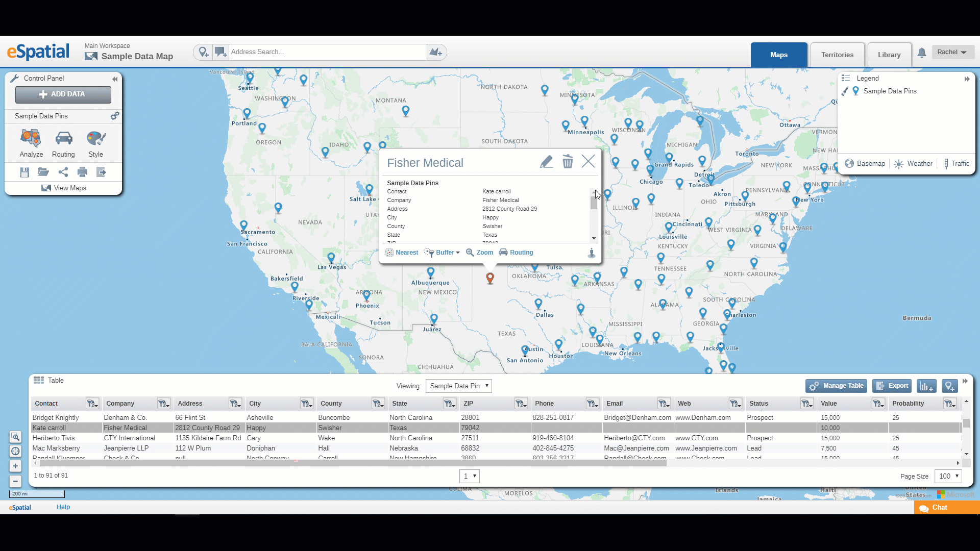This screenshot has height=551, width=980.
Task: Click the share map icon
Action: pyautogui.click(x=63, y=172)
